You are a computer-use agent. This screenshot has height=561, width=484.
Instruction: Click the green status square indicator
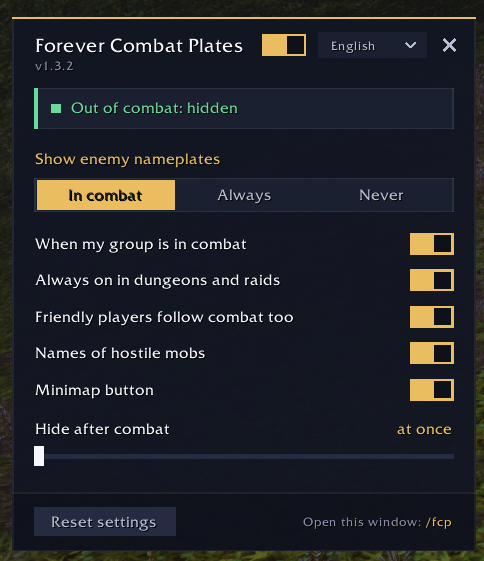pyautogui.click(x=56, y=108)
